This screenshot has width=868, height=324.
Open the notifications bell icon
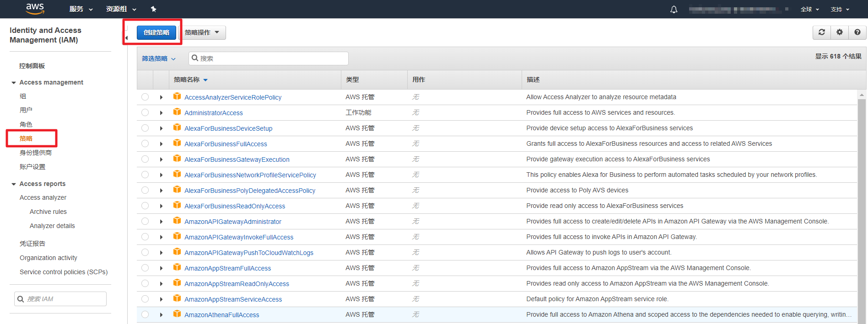[x=674, y=9]
